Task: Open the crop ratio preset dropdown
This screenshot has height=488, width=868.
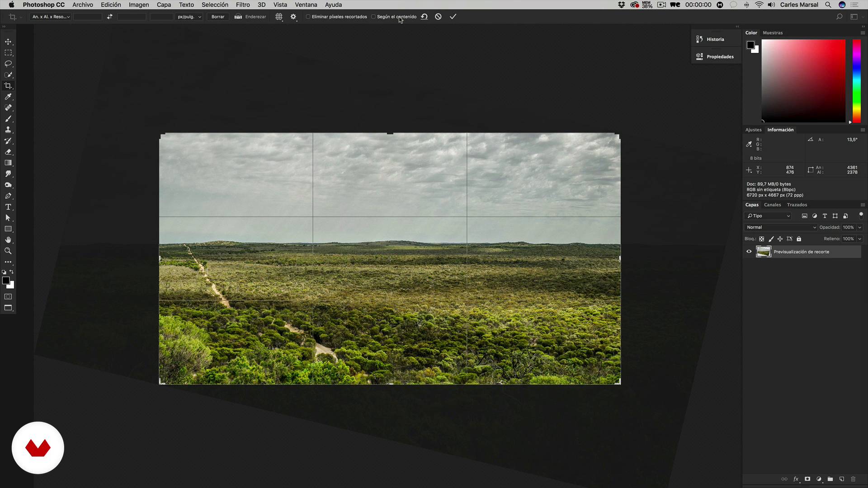Action: pyautogui.click(x=51, y=17)
